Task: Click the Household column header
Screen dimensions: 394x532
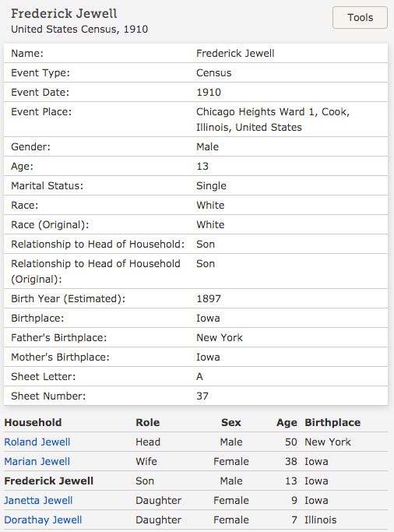Action: point(33,422)
